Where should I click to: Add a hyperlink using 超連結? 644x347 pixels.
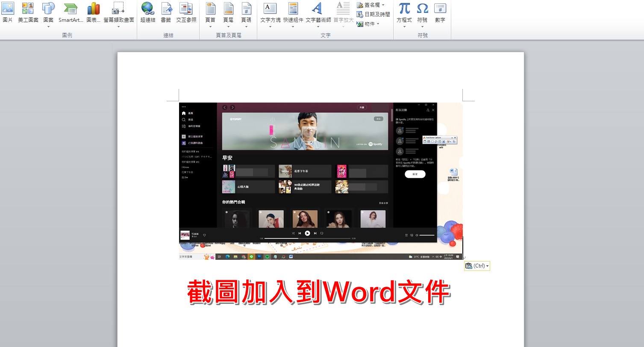click(147, 13)
